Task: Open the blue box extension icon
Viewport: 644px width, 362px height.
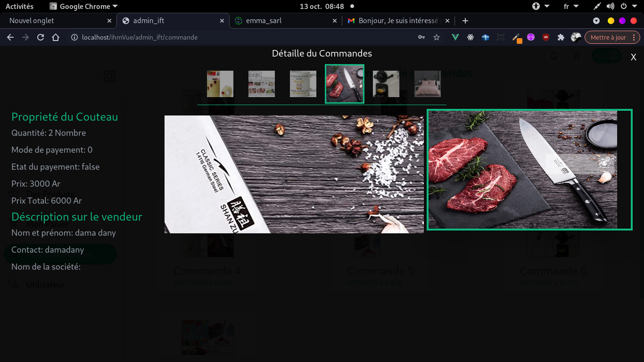Action: coord(486,37)
